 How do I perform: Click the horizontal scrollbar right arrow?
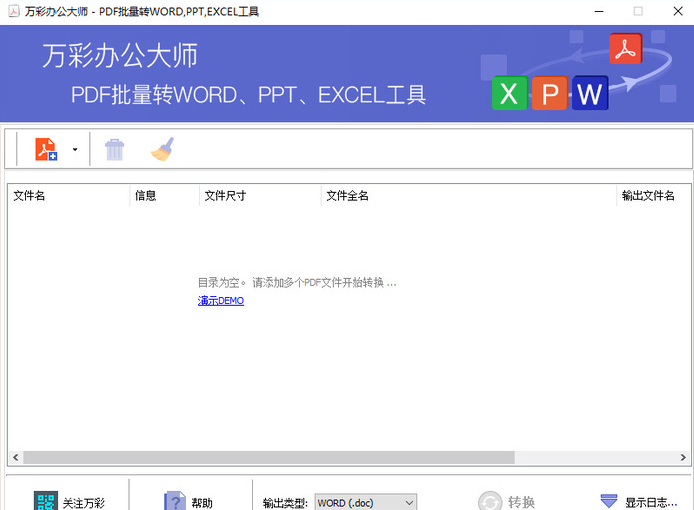click(683, 457)
